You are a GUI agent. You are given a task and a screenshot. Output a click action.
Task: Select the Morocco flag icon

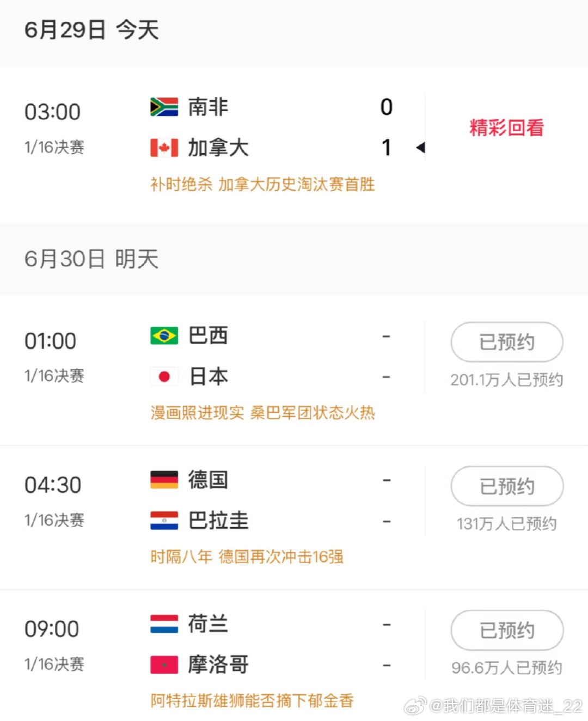tap(164, 664)
